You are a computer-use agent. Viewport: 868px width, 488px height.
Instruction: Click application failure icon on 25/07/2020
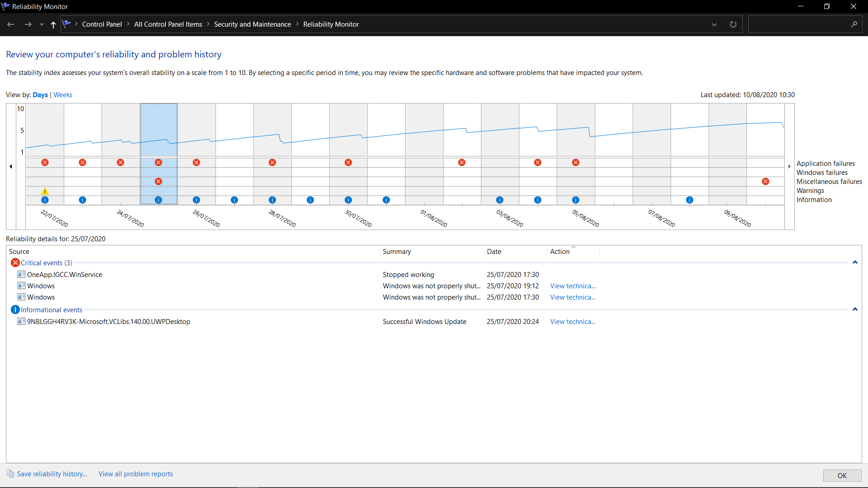(x=158, y=162)
